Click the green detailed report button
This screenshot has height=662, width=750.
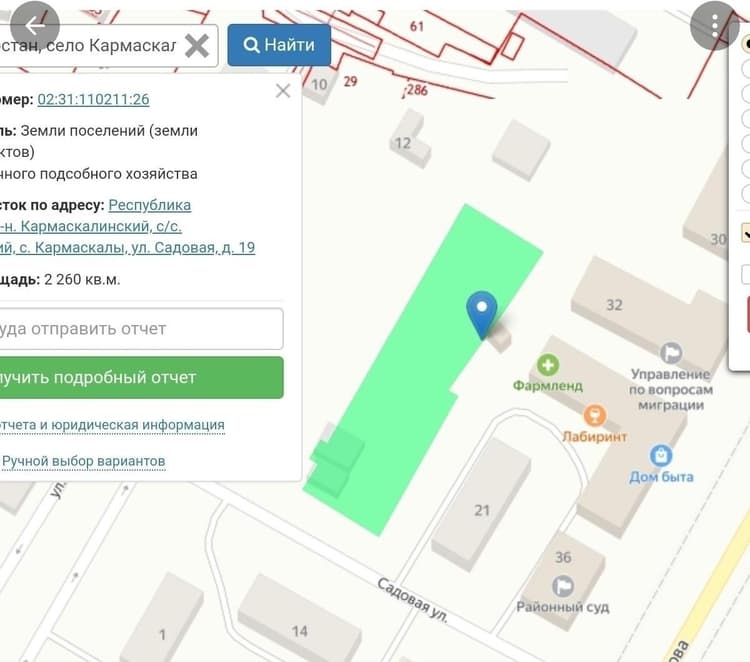point(140,377)
